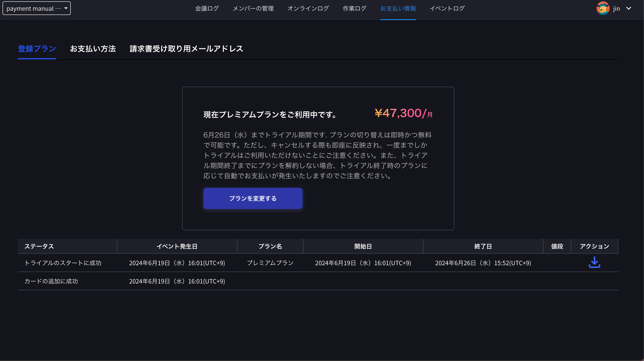Open the download action in アクション column
Viewport: 644px width, 361px height.
coord(594,263)
